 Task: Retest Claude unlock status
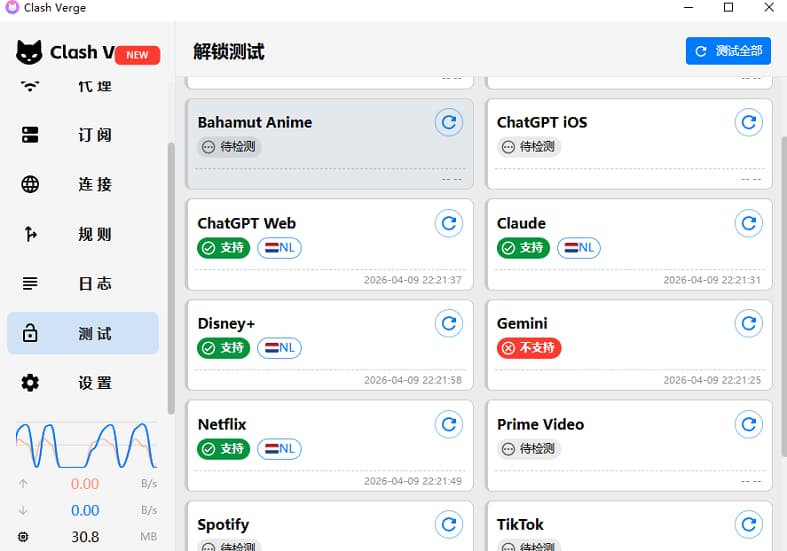click(748, 223)
